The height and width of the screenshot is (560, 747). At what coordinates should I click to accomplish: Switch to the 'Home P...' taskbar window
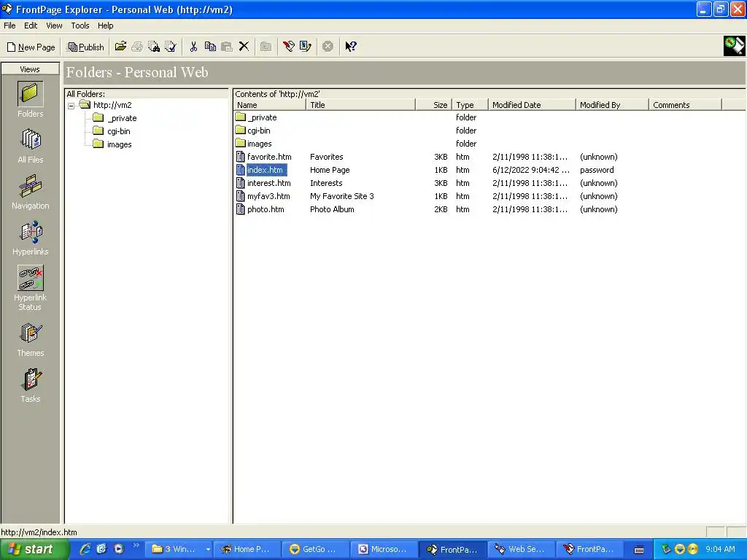pos(247,549)
